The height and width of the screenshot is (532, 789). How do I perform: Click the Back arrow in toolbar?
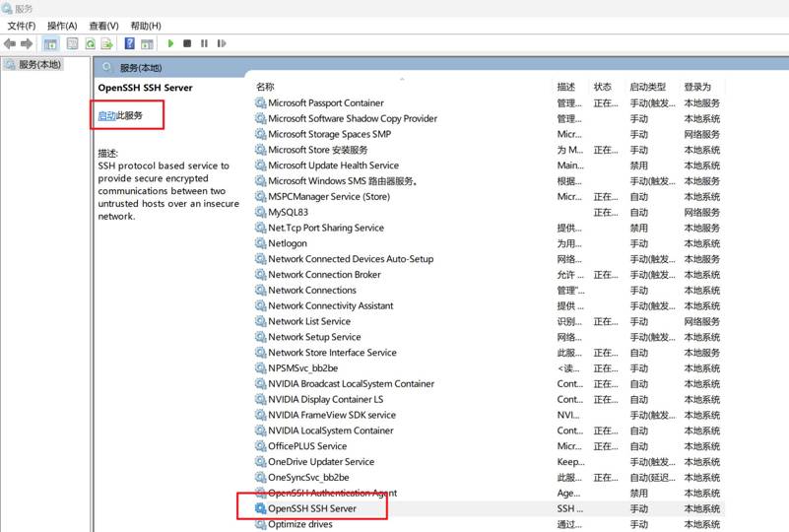(10, 43)
